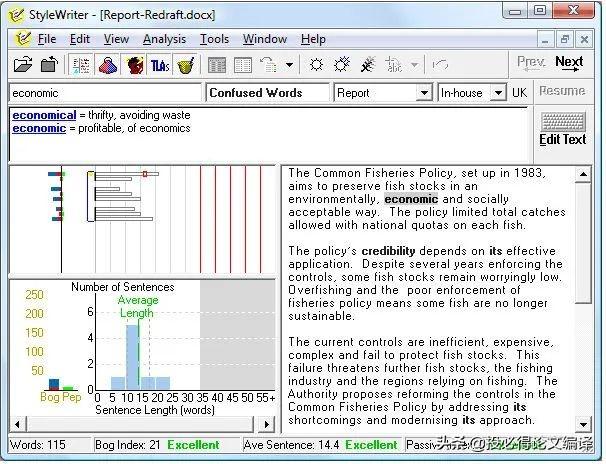Click the light table layout icon
This screenshot has height=464, width=606.
(x=243, y=65)
